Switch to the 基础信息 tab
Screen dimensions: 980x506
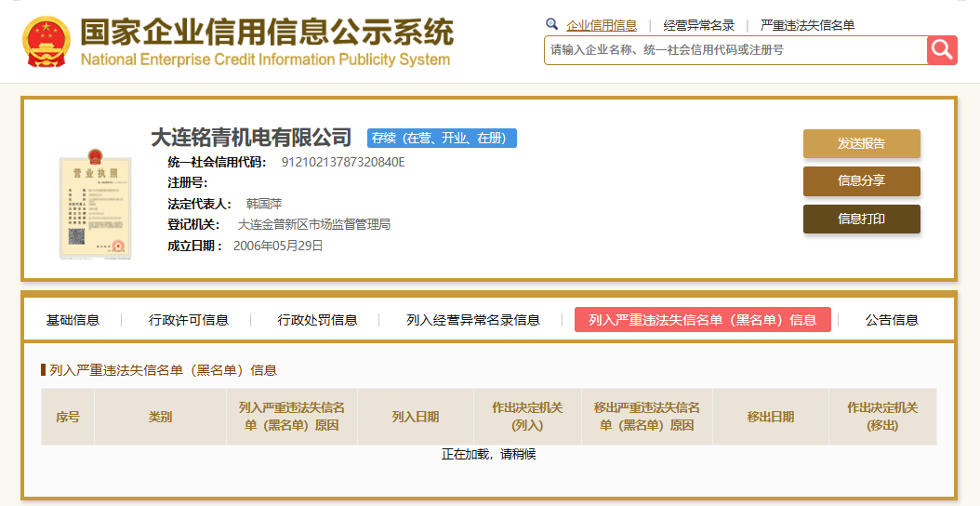(x=73, y=320)
